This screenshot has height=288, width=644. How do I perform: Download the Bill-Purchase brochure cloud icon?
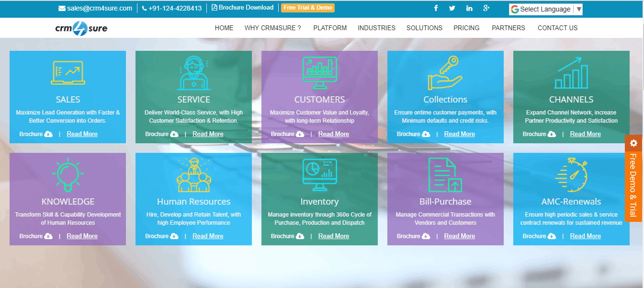(x=426, y=236)
